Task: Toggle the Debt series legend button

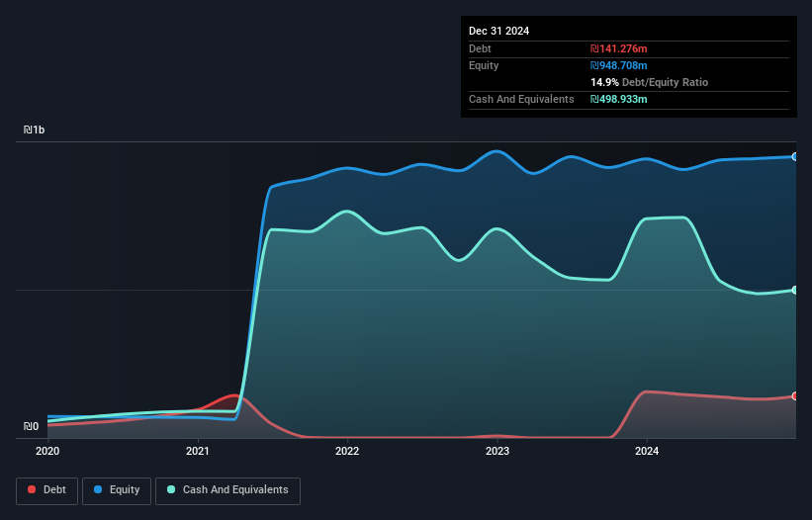Action: tap(47, 490)
